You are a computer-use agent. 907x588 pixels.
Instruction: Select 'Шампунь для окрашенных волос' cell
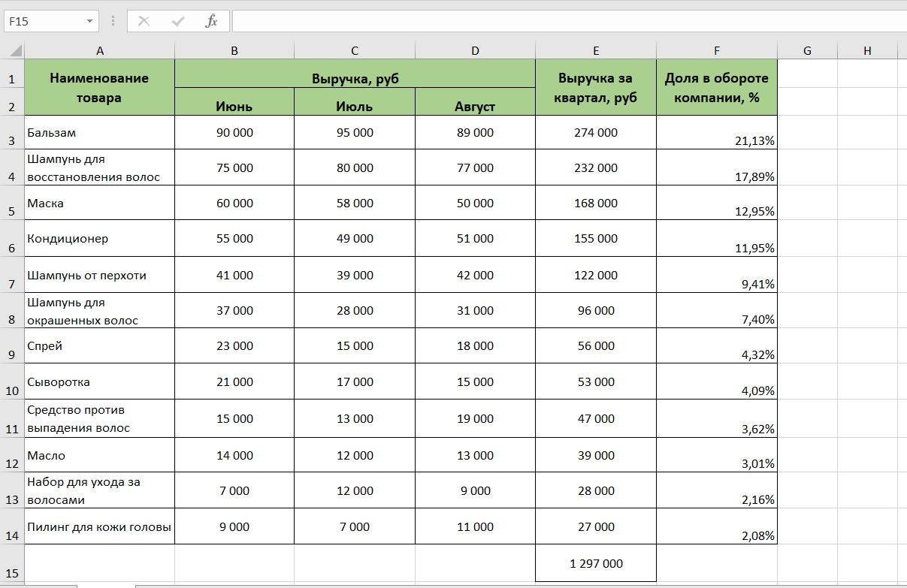[100, 310]
